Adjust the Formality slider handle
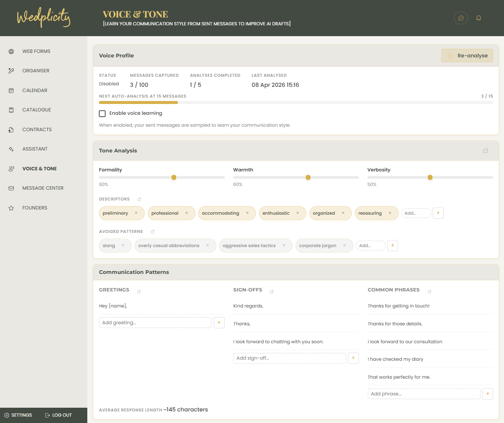This screenshot has width=504, height=423. click(174, 177)
